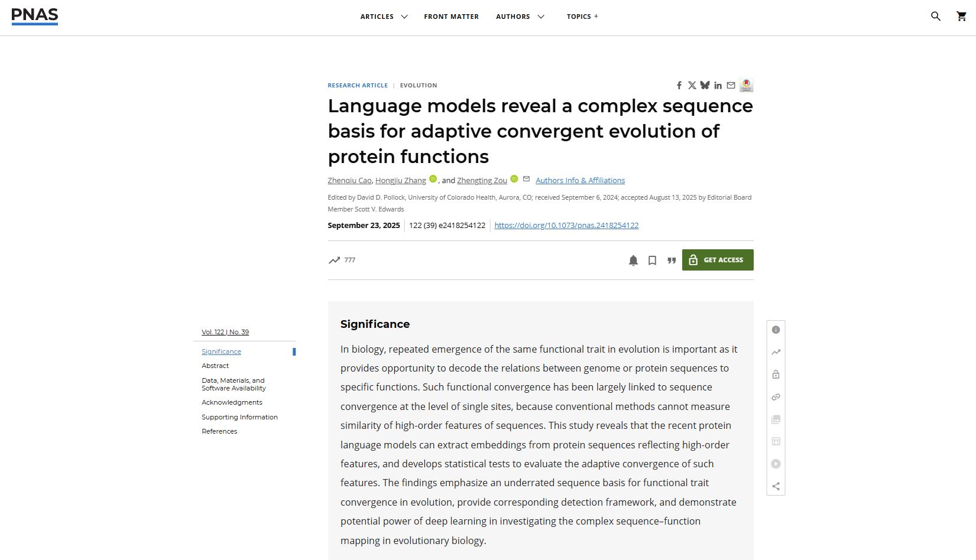The image size is (976, 560).
Task: Expand the Authors dropdown menu
Action: (x=520, y=17)
